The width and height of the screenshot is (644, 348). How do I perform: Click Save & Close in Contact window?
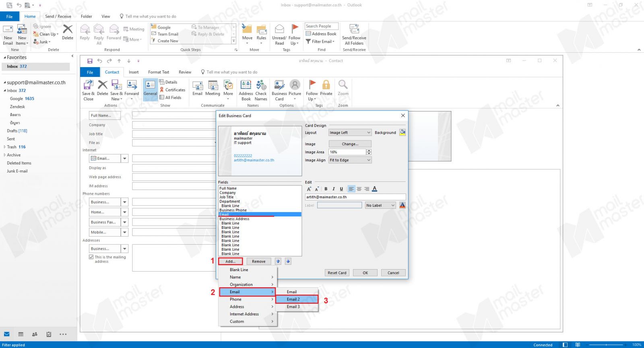click(x=88, y=90)
